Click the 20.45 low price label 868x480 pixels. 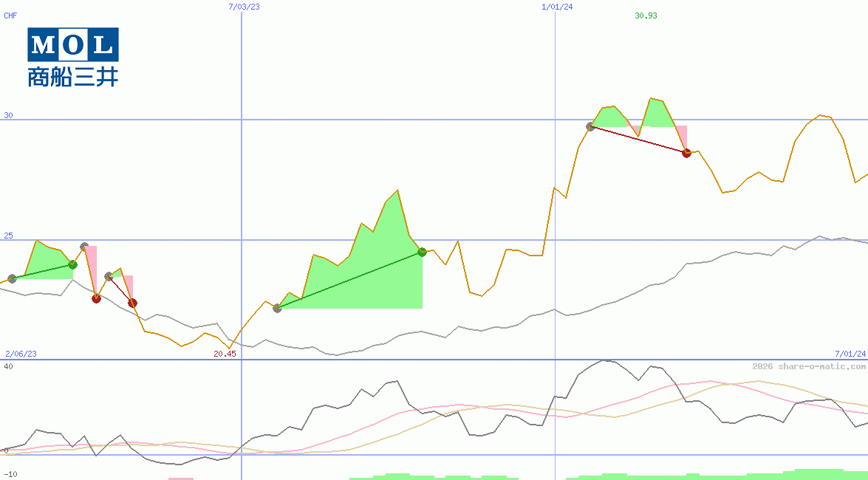[224, 354]
